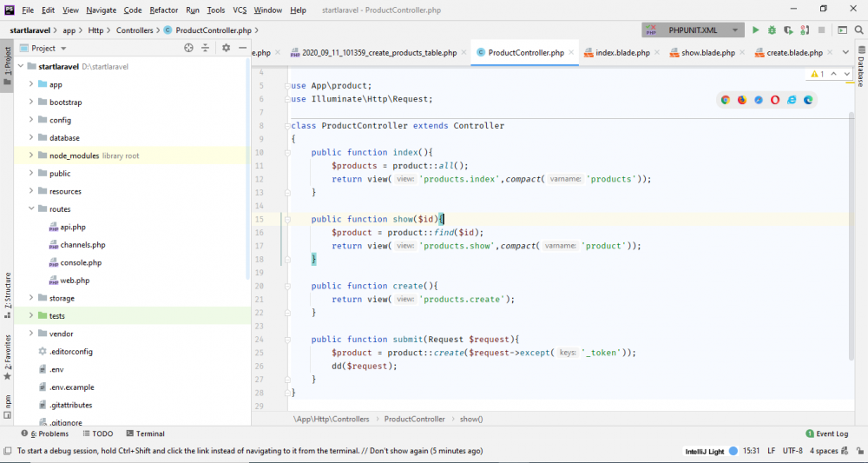Run with coverage from the toolbar
Image resolution: width=868 pixels, height=463 pixels.
pos(788,30)
